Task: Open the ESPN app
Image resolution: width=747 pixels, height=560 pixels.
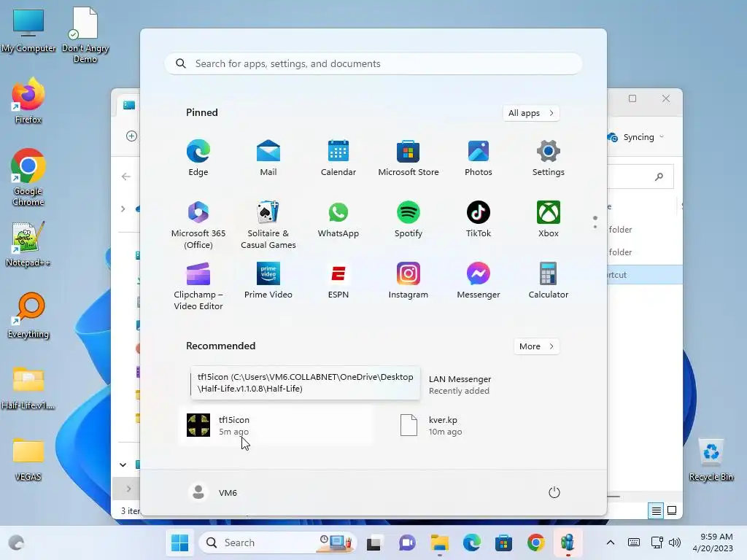Action: (338, 281)
